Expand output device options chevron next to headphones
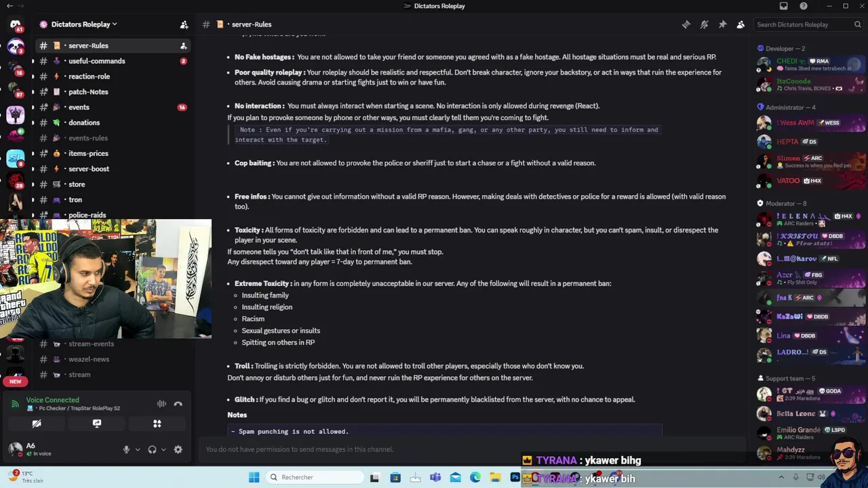The width and height of the screenshot is (868, 488). [x=163, y=449]
